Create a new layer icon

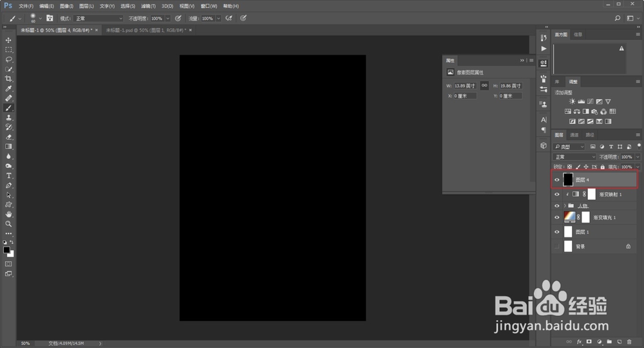[620, 342]
